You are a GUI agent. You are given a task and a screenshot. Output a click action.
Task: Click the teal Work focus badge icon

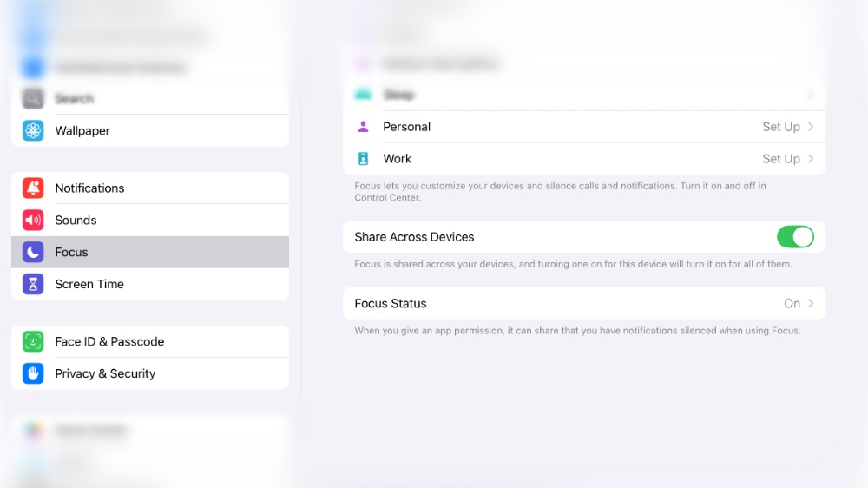(364, 159)
